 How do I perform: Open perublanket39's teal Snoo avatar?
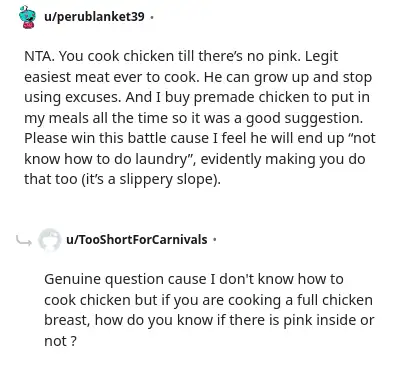coord(27,17)
